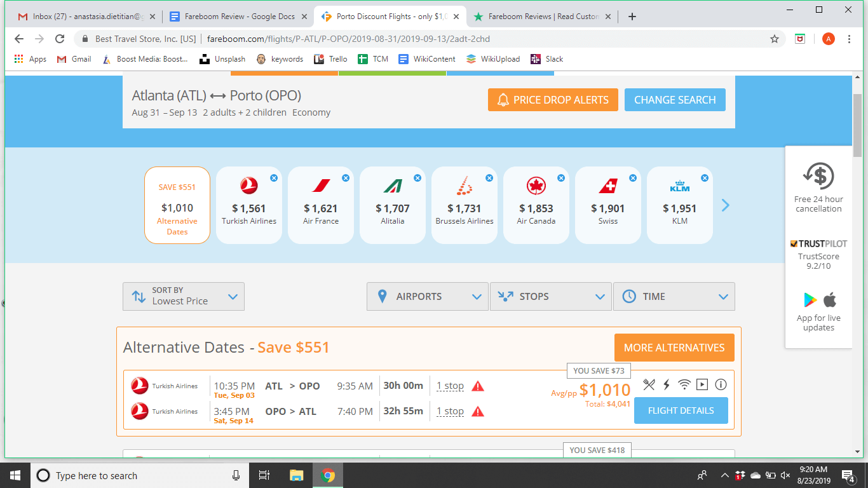The width and height of the screenshot is (868, 488).
Task: Open the Apps bookmark
Action: point(30,59)
